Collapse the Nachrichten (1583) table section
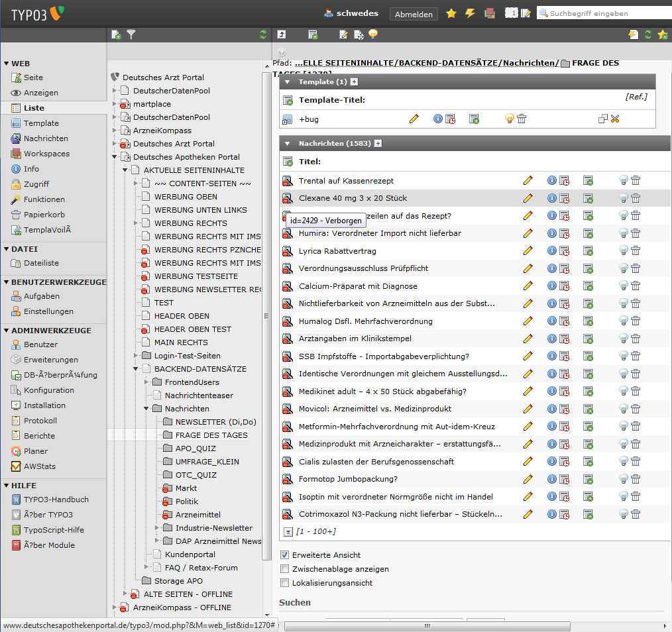This screenshot has width=672, height=632. [288, 143]
